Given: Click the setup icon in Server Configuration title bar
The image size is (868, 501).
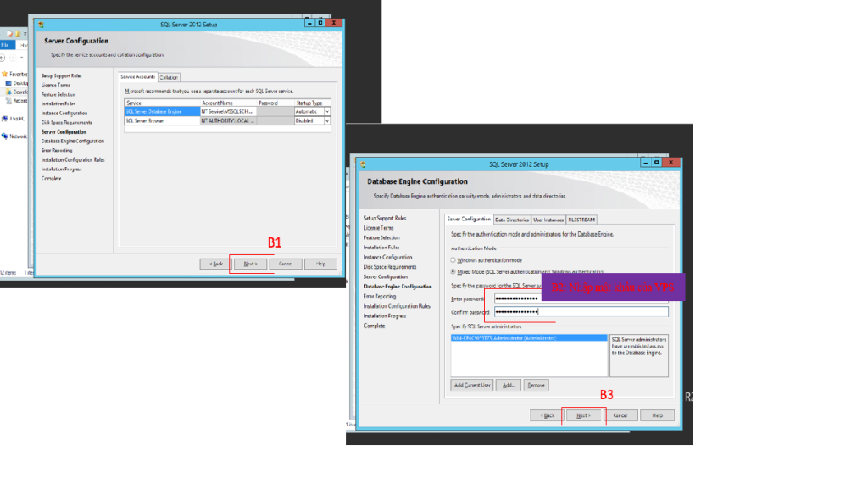Looking at the screenshot, I should (41, 25).
